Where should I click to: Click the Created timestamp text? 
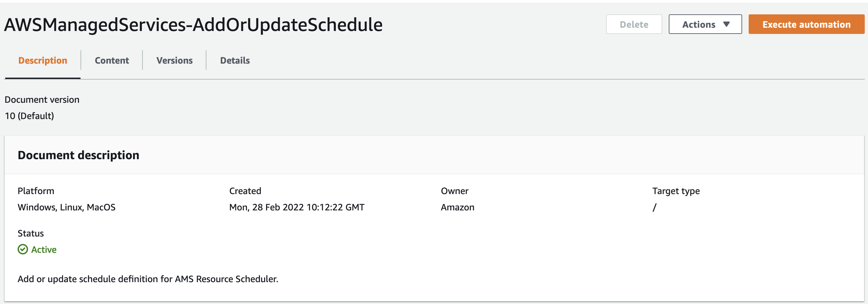click(x=296, y=207)
